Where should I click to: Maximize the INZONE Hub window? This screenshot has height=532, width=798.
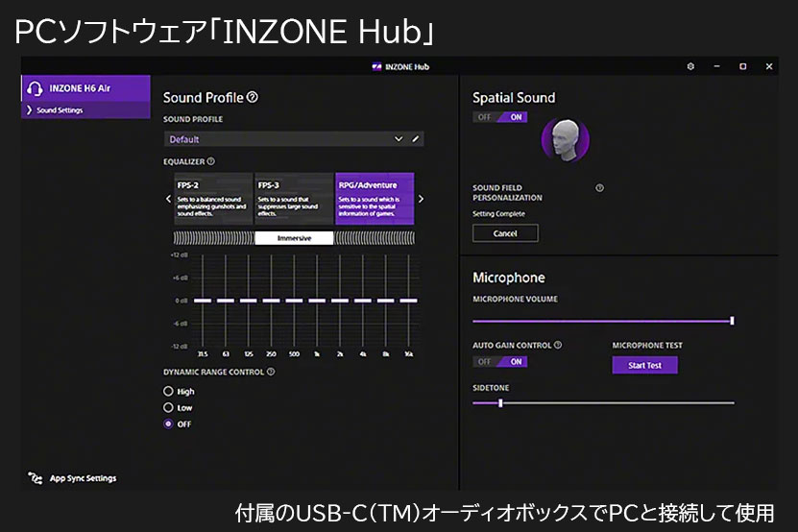point(742,66)
